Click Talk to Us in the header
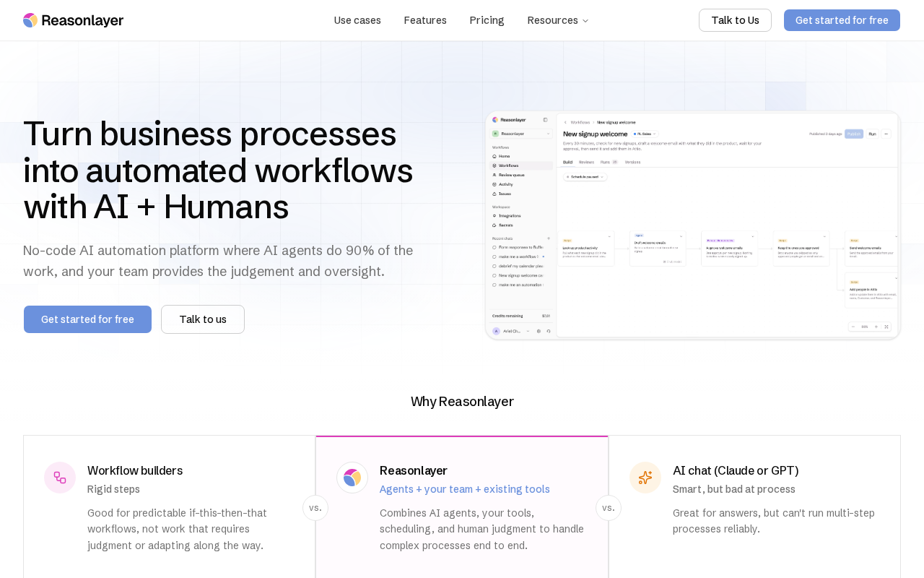The width and height of the screenshot is (924, 578). click(735, 20)
